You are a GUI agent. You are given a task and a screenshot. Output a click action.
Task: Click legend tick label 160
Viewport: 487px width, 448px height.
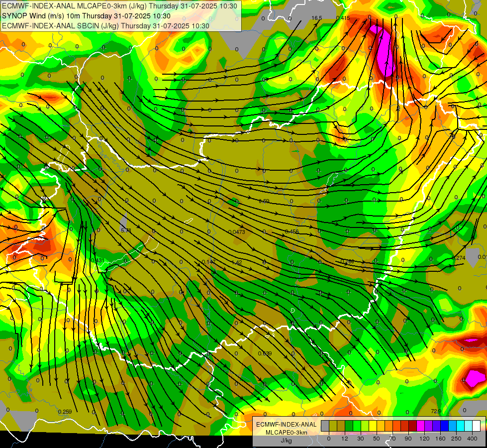[440, 439]
